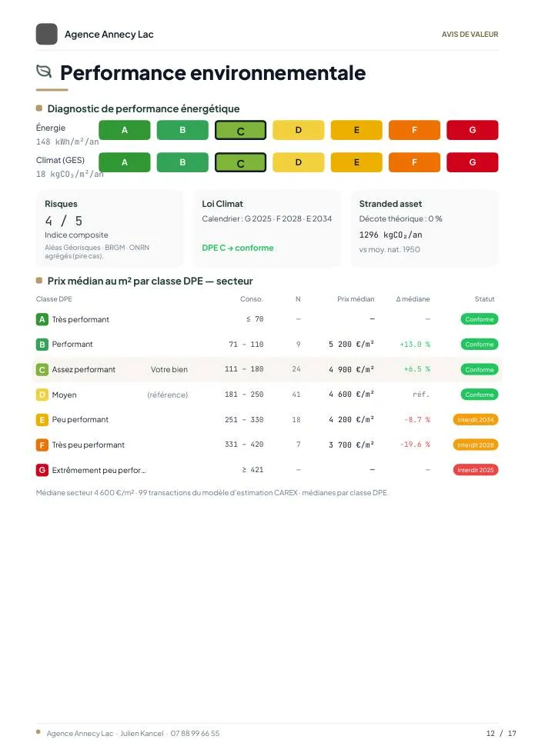The height and width of the screenshot is (756, 535).
Task: Click the AVIS DE VALEUR header label
Action: point(470,35)
